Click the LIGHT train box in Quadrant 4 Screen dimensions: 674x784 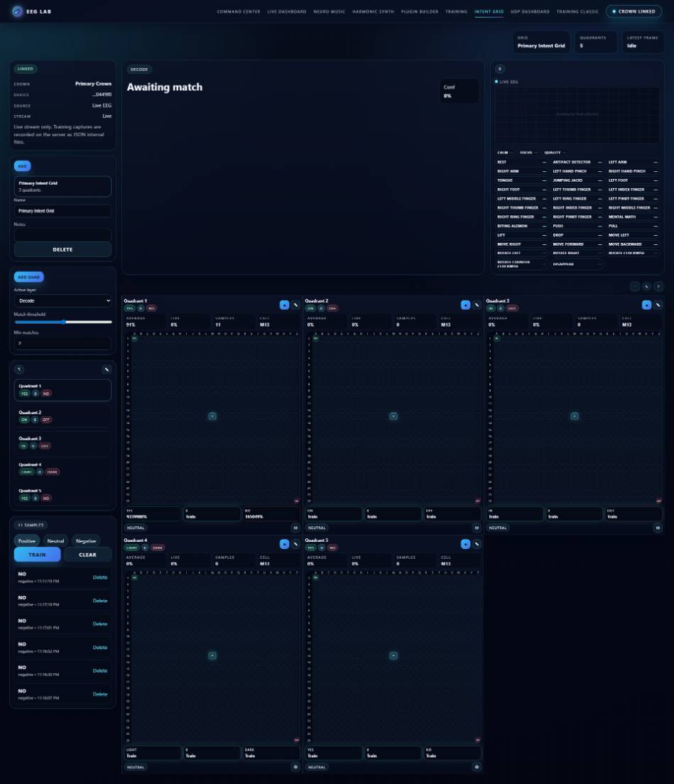click(153, 753)
